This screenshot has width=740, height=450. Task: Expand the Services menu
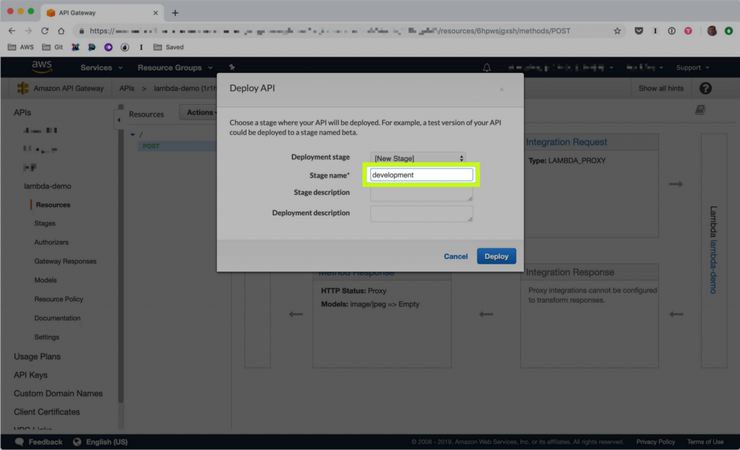[x=100, y=68]
